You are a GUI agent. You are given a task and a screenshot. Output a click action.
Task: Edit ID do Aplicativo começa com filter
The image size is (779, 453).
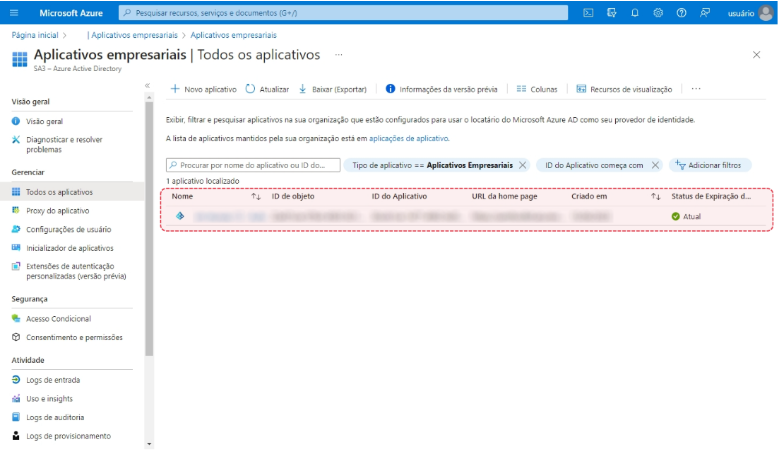(x=594, y=165)
